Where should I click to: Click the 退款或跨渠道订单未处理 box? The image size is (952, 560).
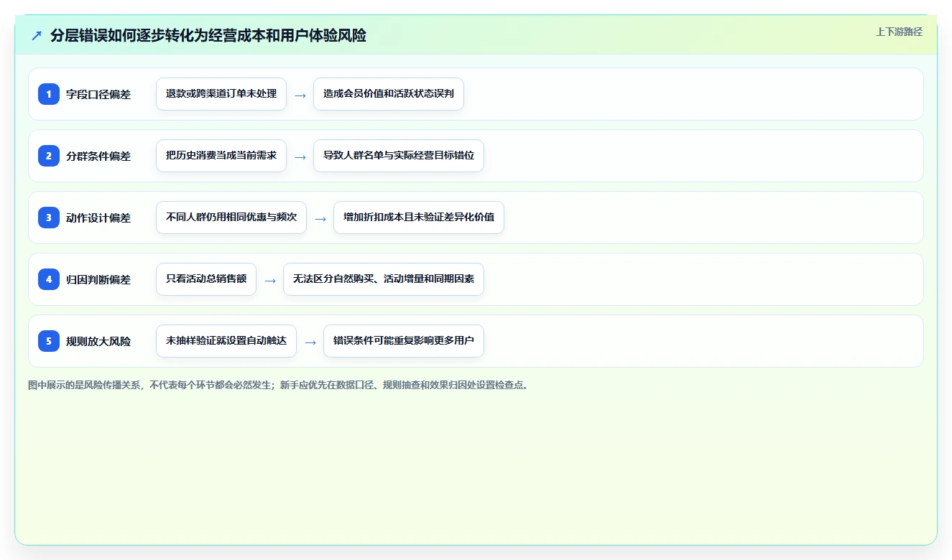click(221, 94)
